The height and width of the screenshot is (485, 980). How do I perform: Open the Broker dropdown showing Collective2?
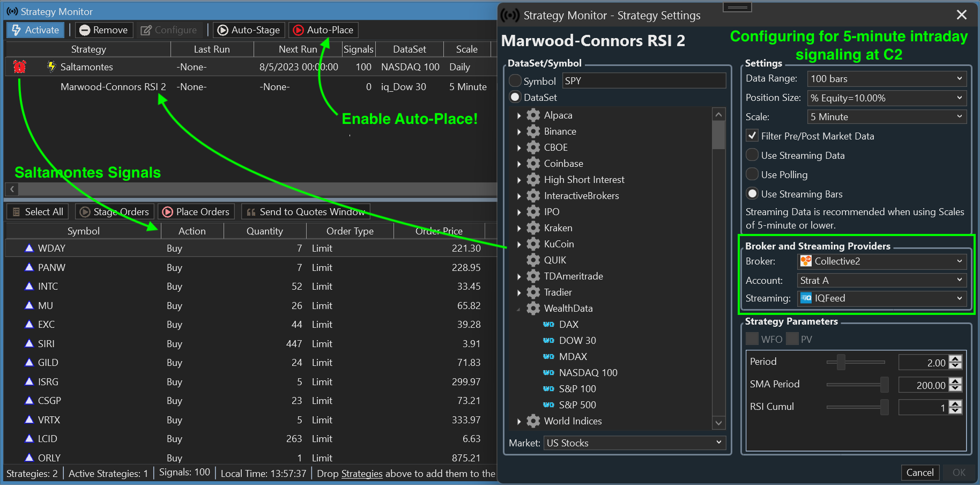click(x=881, y=261)
